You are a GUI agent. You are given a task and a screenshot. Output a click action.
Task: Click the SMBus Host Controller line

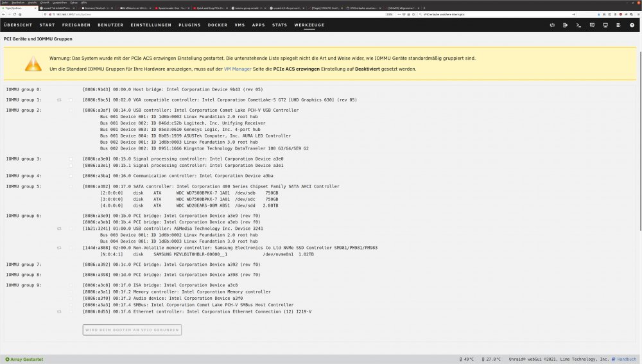[188, 305]
